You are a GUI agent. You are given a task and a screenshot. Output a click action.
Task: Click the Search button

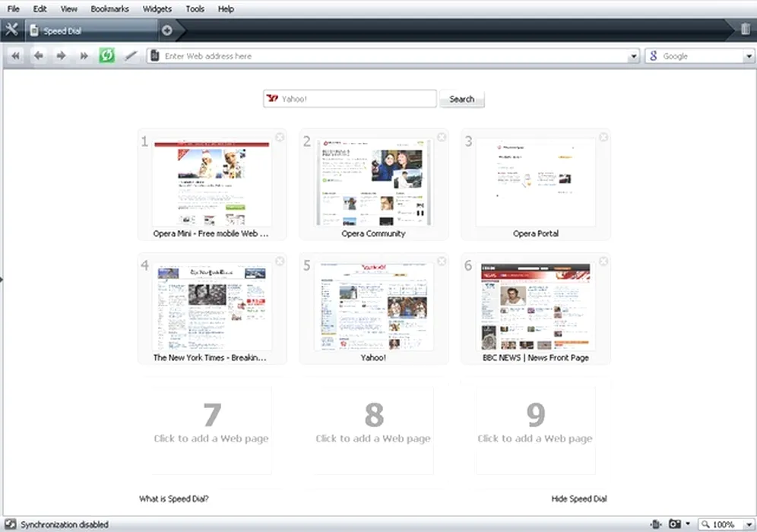tap(462, 99)
